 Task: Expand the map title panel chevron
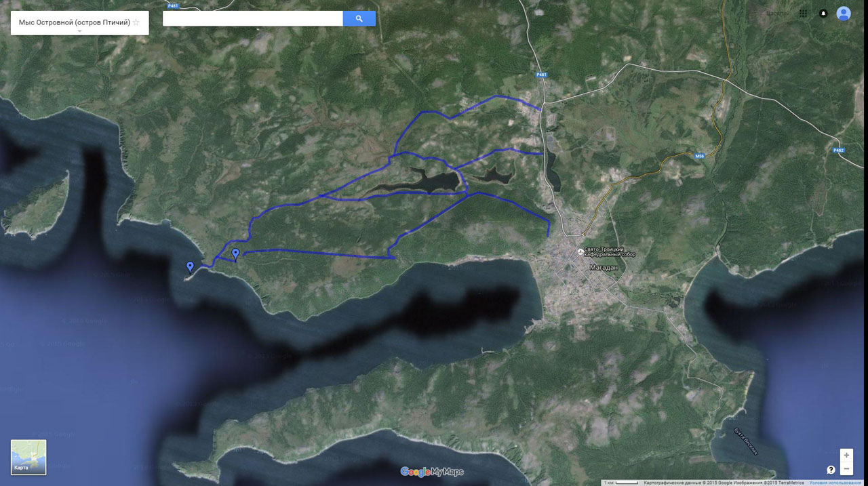pos(79,31)
